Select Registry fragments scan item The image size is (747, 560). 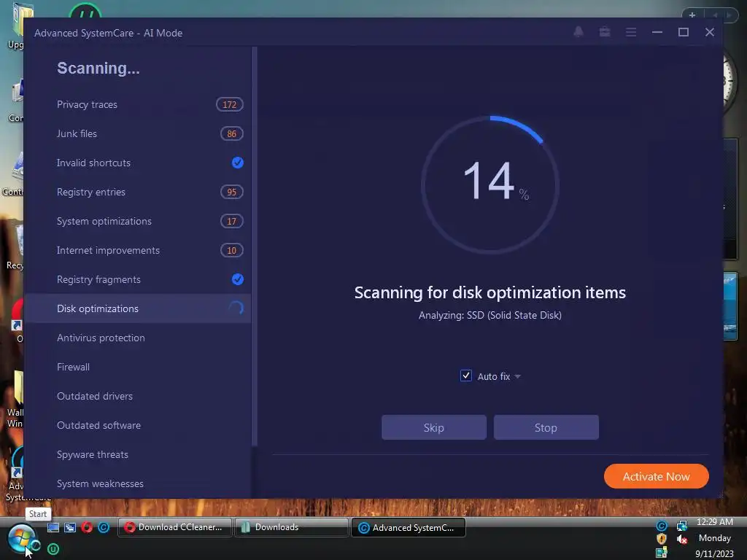pos(137,279)
